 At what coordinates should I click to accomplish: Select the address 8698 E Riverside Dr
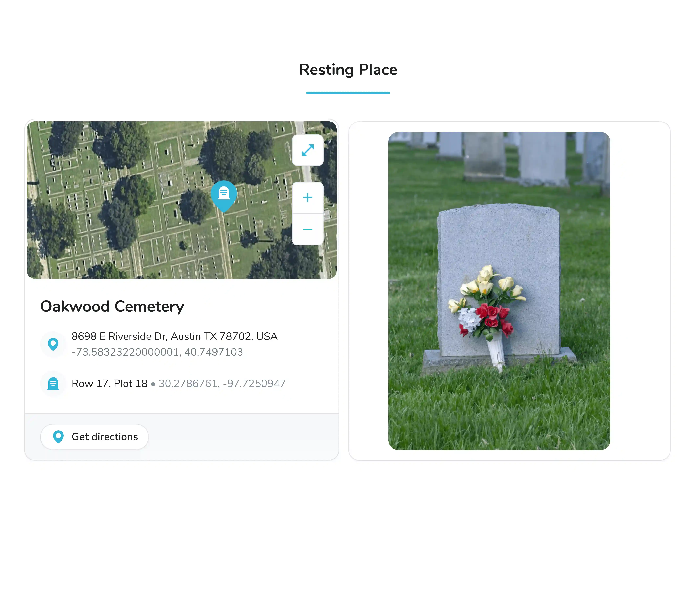[174, 336]
